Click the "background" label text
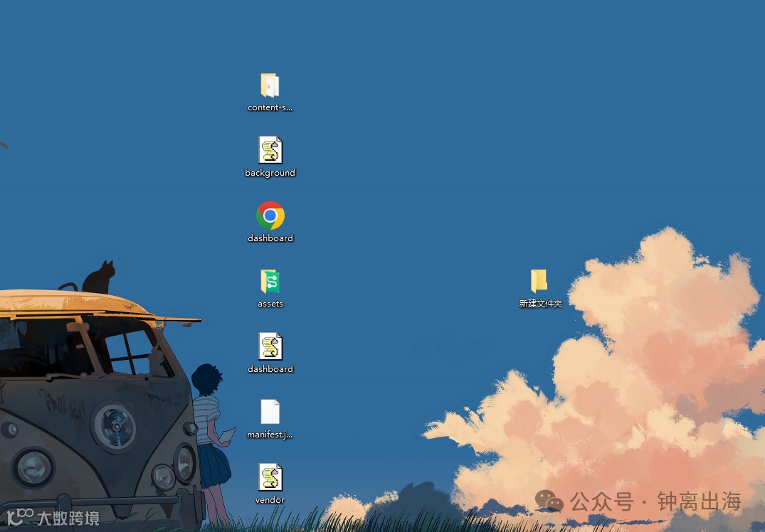The height and width of the screenshot is (532, 765). pos(270,173)
